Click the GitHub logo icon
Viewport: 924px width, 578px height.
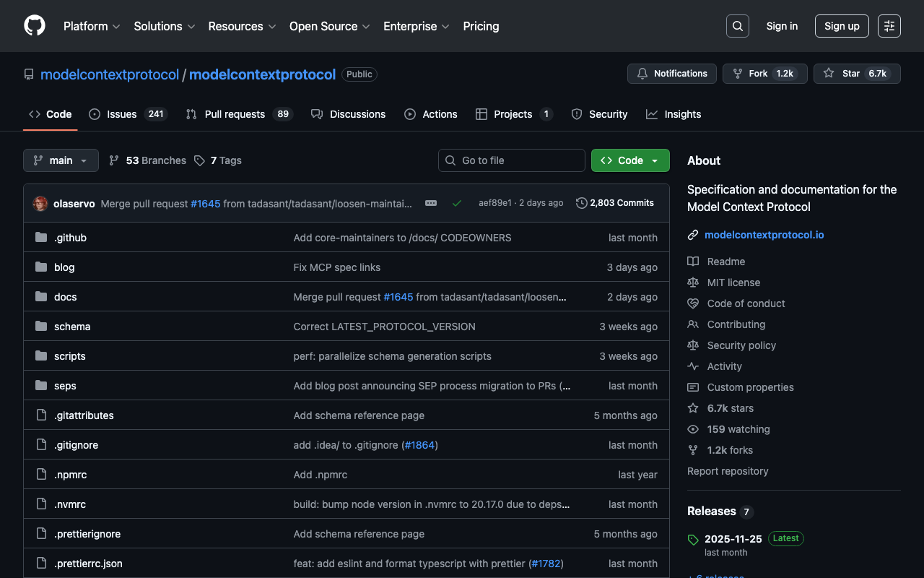click(35, 26)
